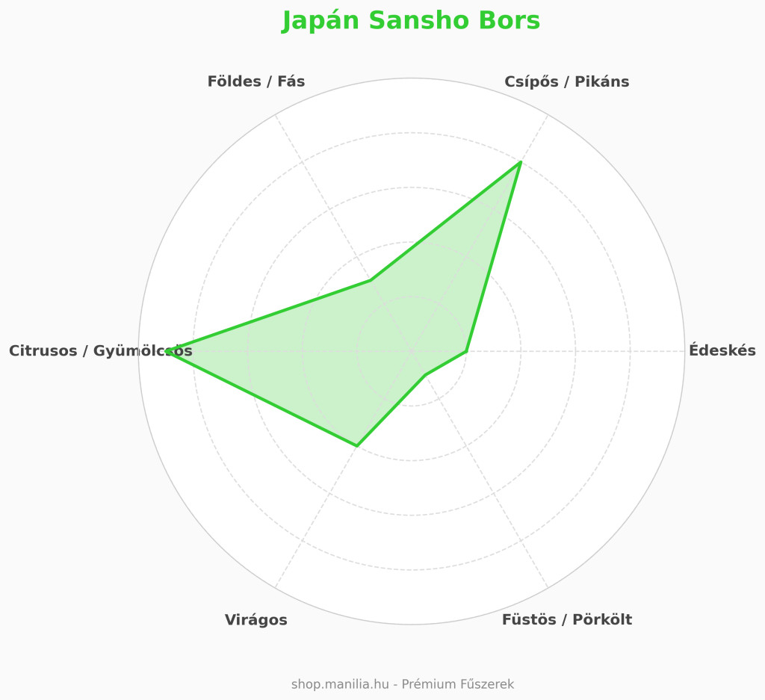Image resolution: width=765 pixels, height=700 pixels.
Task: Click the center origin of the radar chart
Action: (412, 351)
